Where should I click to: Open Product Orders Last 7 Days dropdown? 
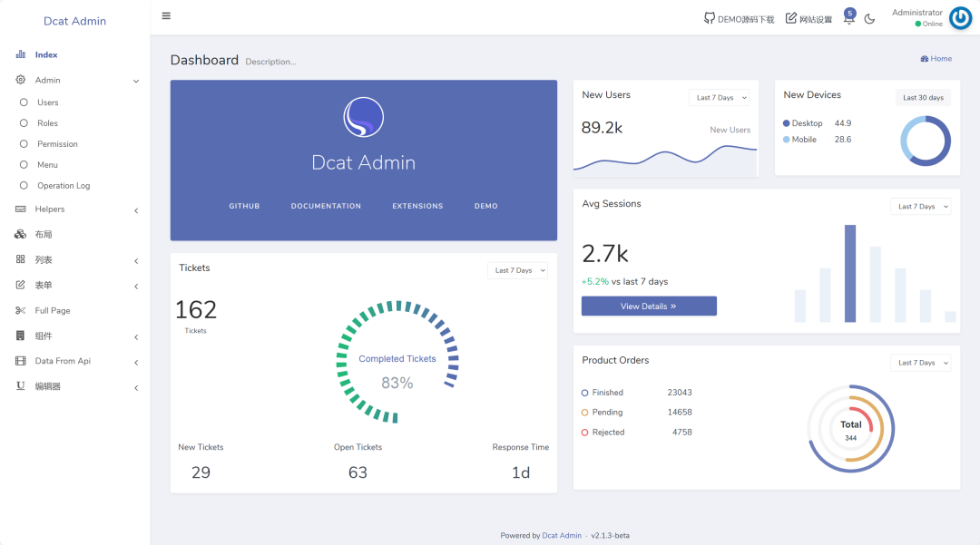click(920, 363)
